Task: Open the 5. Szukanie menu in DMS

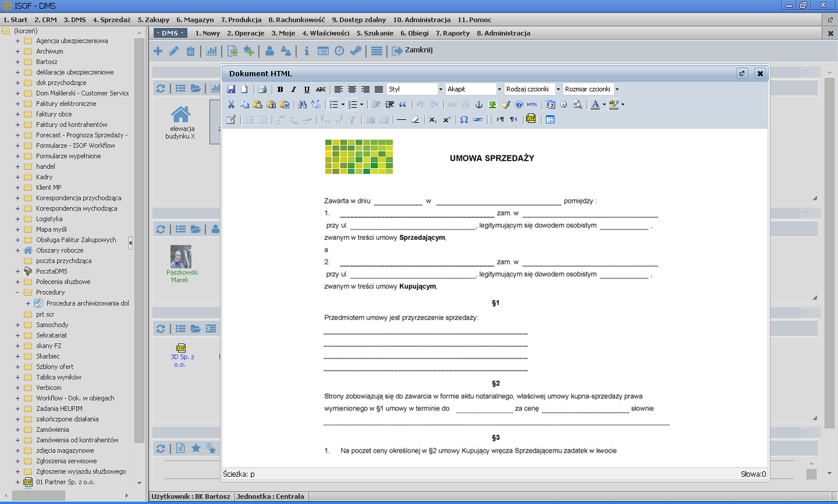Action: pyautogui.click(x=375, y=33)
